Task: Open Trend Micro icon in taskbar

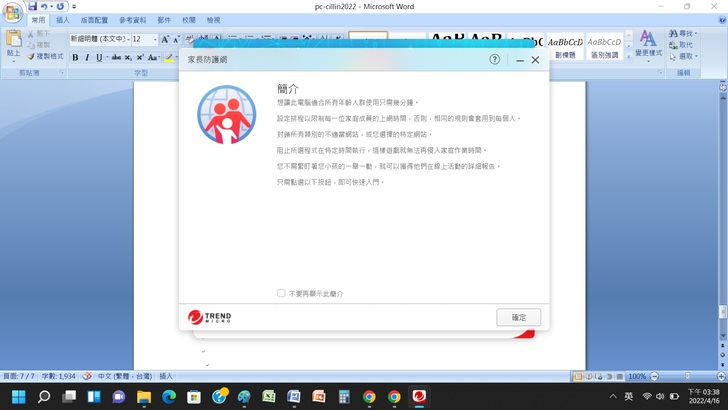Action: coord(419,397)
